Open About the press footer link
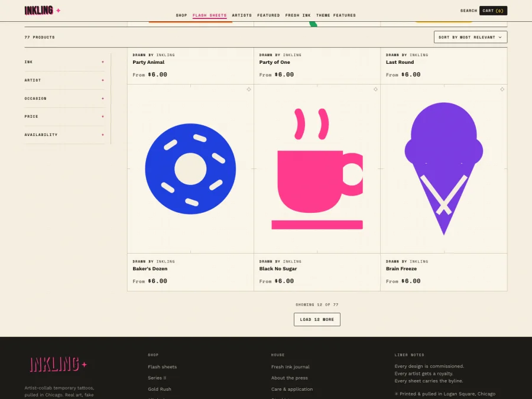532x399 pixels. [290, 378]
